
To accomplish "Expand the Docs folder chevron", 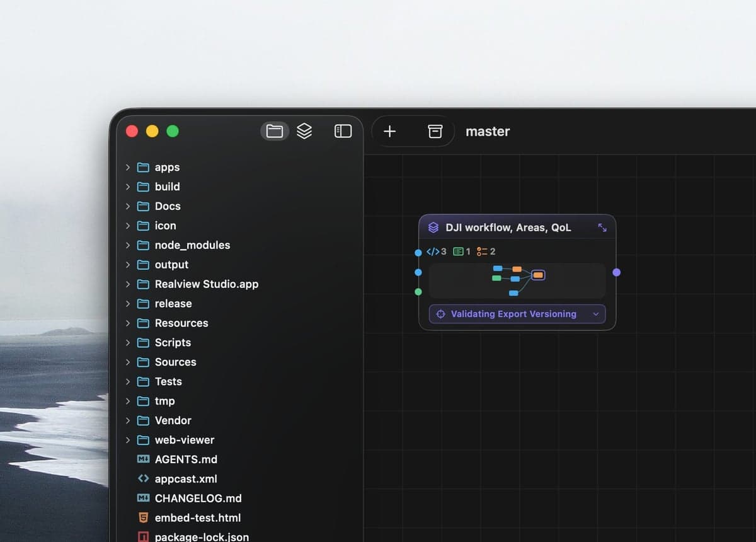I will 128,206.
